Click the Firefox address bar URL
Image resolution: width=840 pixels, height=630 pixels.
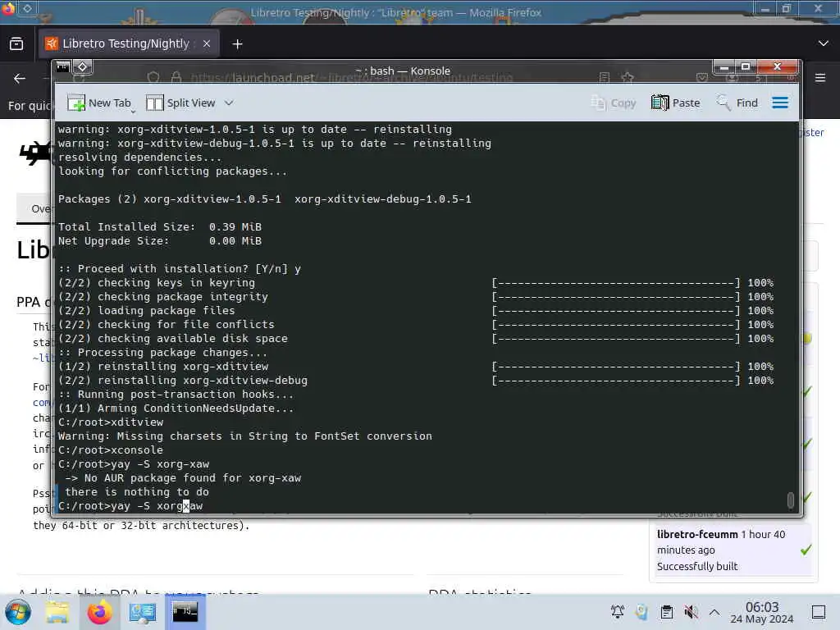352,78
